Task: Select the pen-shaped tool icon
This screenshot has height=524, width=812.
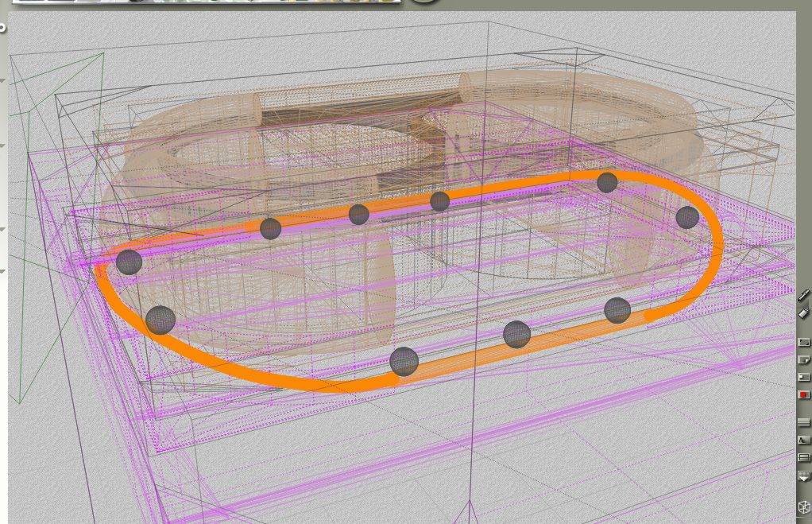Action: pyautogui.click(x=803, y=296)
